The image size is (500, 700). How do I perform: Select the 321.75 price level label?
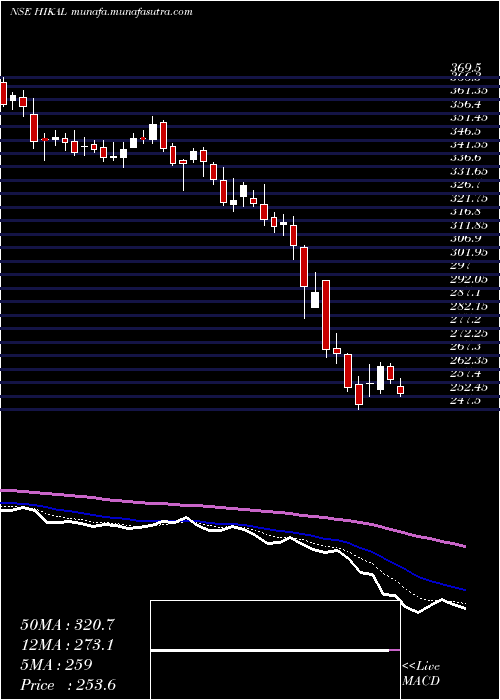(469, 199)
